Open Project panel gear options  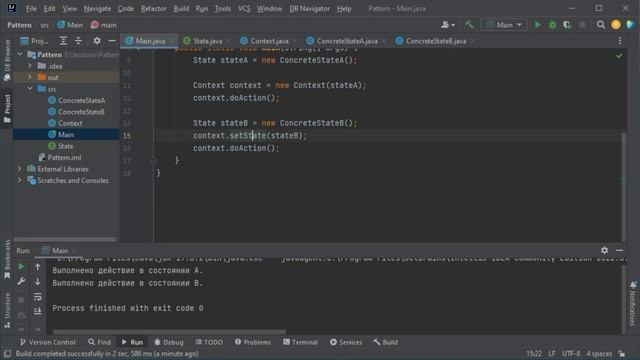coord(97,41)
